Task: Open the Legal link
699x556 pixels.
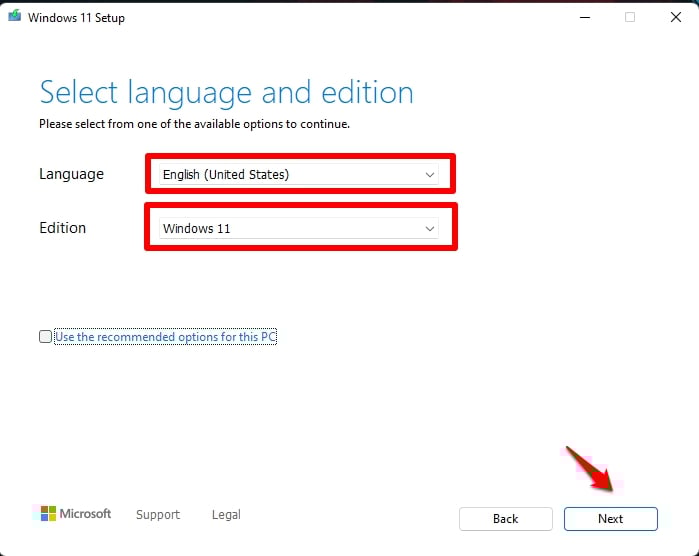Action: (x=226, y=515)
